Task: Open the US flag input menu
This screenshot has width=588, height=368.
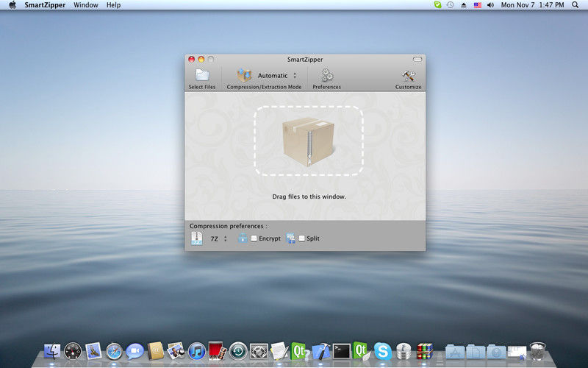Action: coord(477,5)
